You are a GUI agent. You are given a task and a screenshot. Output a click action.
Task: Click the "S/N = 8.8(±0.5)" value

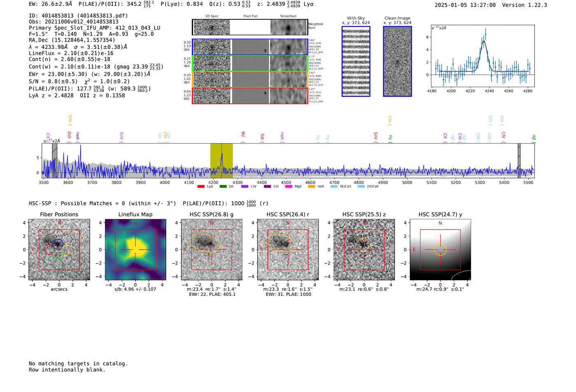[53, 81]
